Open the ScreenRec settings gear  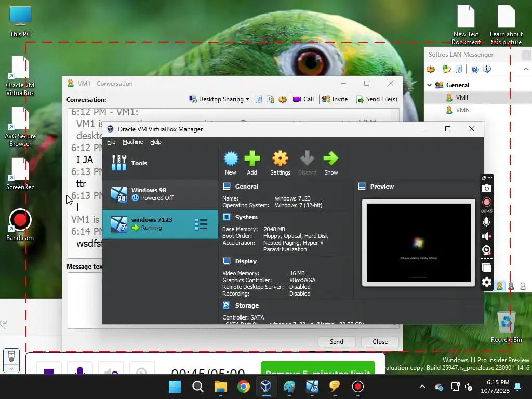[486, 282]
